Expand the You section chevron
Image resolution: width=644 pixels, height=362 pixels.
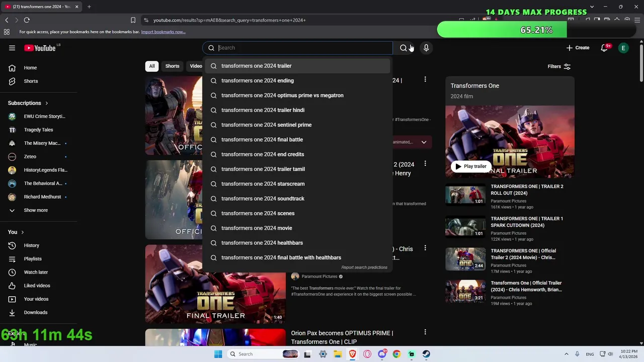23,232
